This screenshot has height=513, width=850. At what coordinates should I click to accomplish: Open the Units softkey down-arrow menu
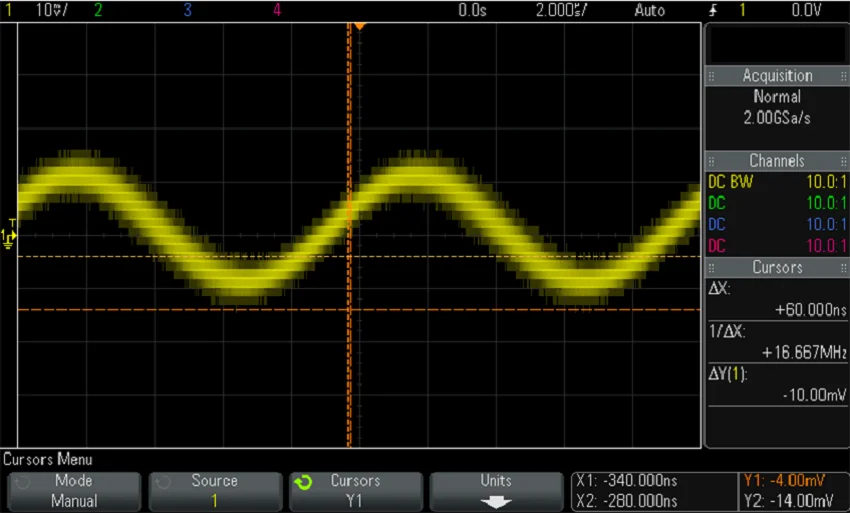point(495,501)
